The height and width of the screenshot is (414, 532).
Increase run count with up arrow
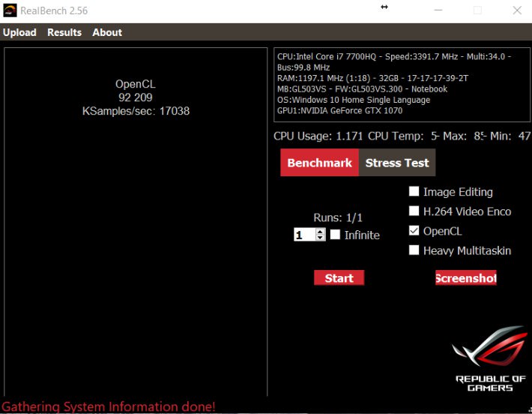coord(320,232)
